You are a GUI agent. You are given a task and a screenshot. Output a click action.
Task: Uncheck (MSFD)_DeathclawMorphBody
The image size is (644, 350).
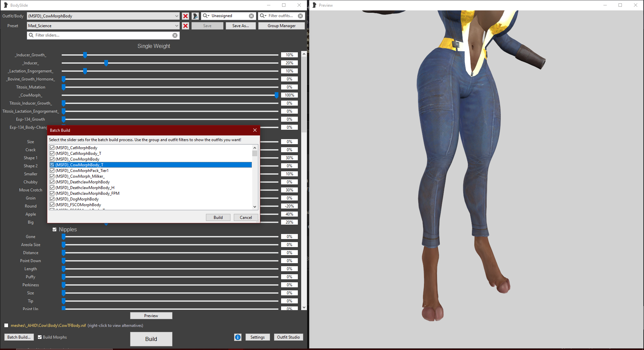click(52, 182)
